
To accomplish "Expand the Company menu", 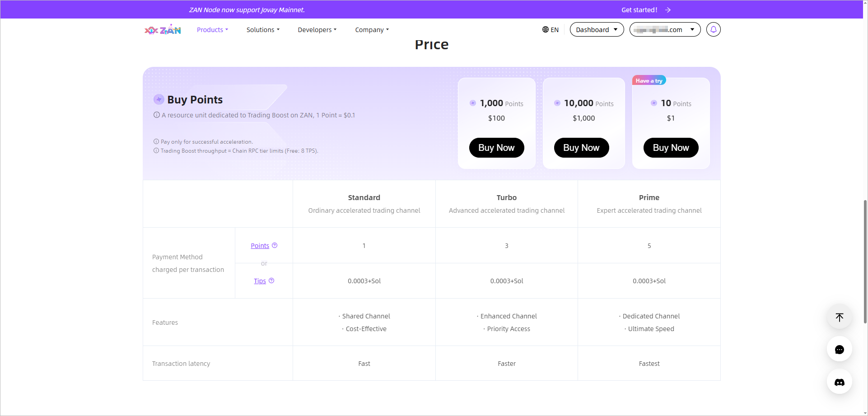I will pyautogui.click(x=372, y=30).
